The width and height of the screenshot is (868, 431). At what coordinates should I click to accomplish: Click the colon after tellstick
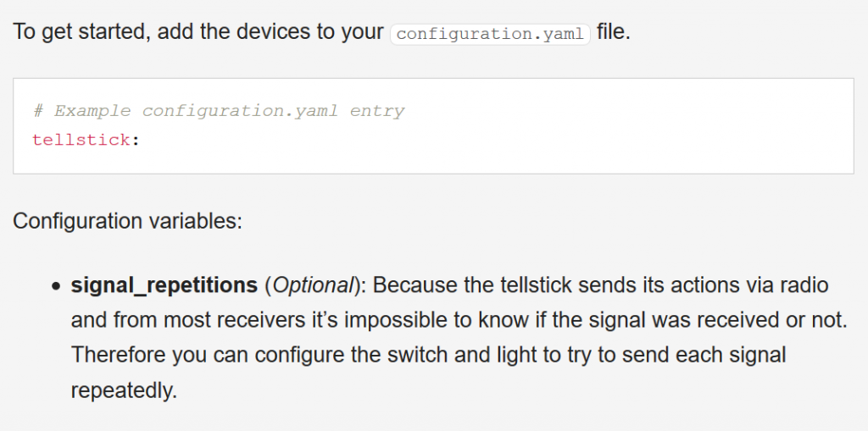pos(134,141)
